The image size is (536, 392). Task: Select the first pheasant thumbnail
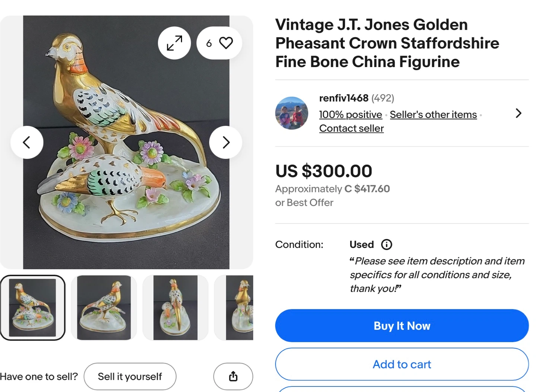pos(32,307)
